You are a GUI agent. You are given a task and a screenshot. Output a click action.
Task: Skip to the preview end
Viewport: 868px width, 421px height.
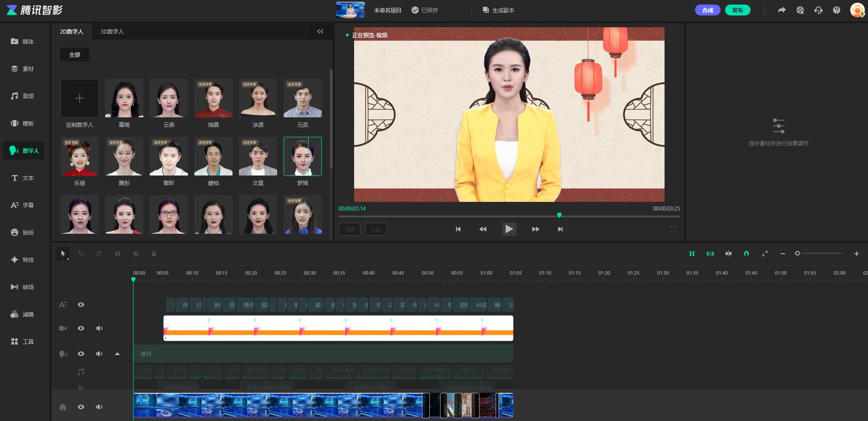pyautogui.click(x=560, y=229)
